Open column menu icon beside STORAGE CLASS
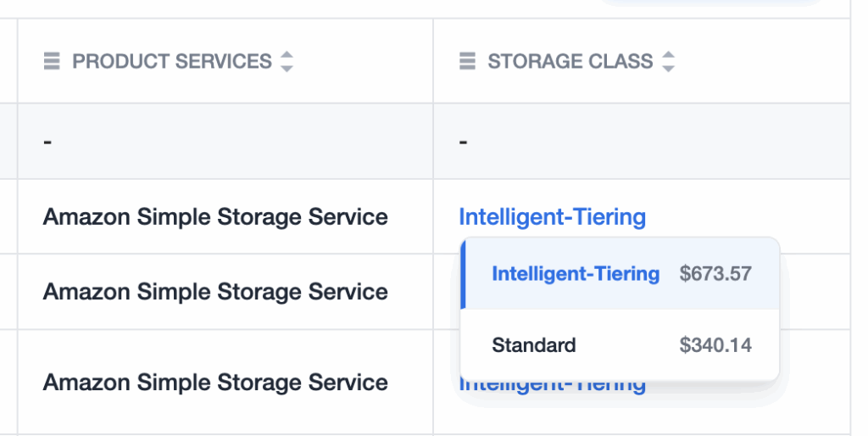 click(x=467, y=61)
